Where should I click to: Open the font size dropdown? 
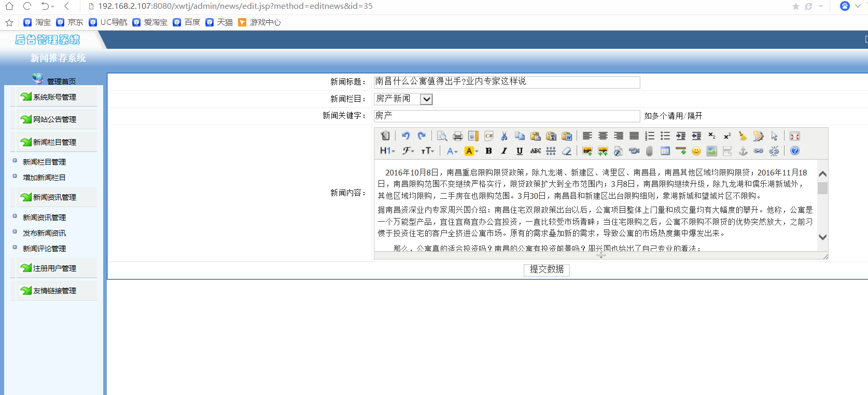427,151
